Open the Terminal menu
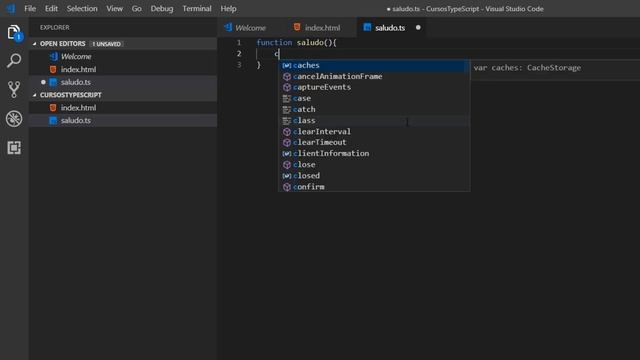This screenshot has width=640, height=360. pyautogui.click(x=197, y=9)
